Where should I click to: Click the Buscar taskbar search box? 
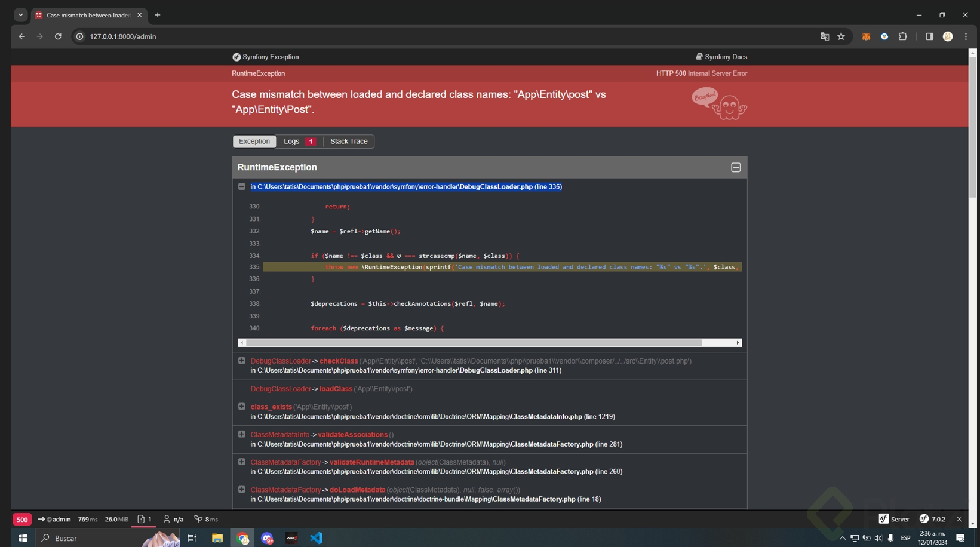click(107, 538)
